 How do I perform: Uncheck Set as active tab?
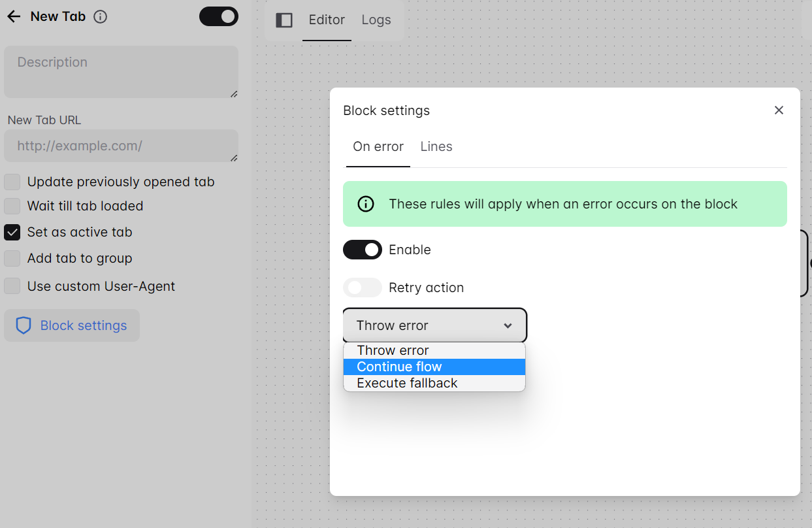coord(12,232)
